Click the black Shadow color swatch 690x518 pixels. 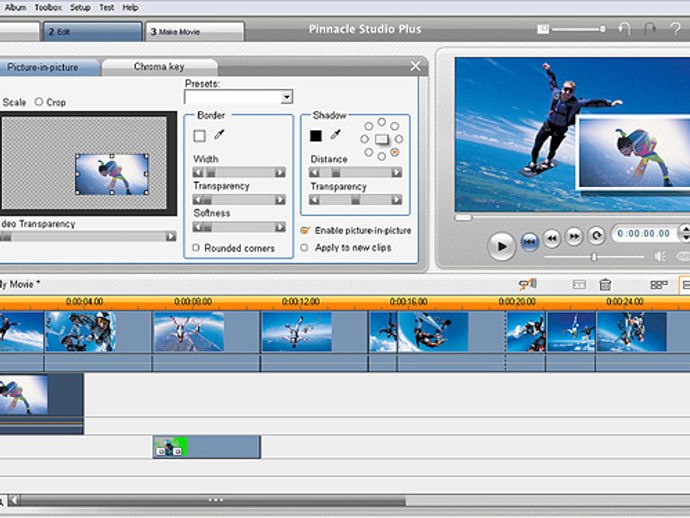tap(316, 136)
